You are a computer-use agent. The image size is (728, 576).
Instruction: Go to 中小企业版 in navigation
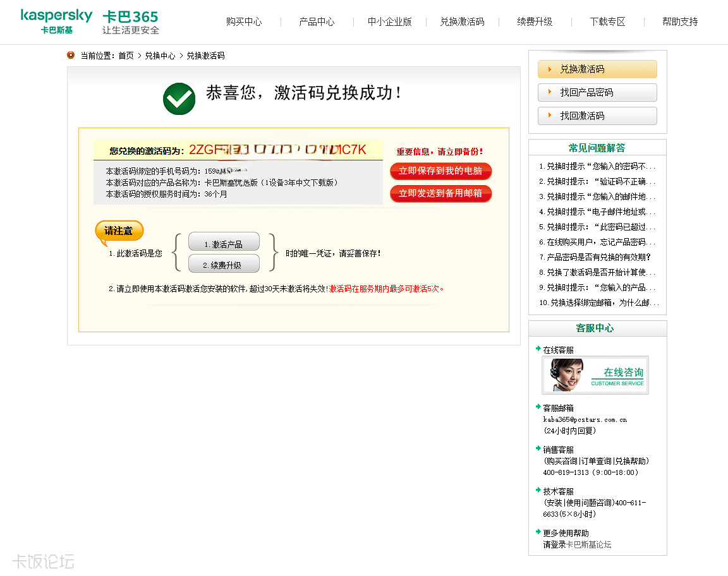[x=389, y=22]
